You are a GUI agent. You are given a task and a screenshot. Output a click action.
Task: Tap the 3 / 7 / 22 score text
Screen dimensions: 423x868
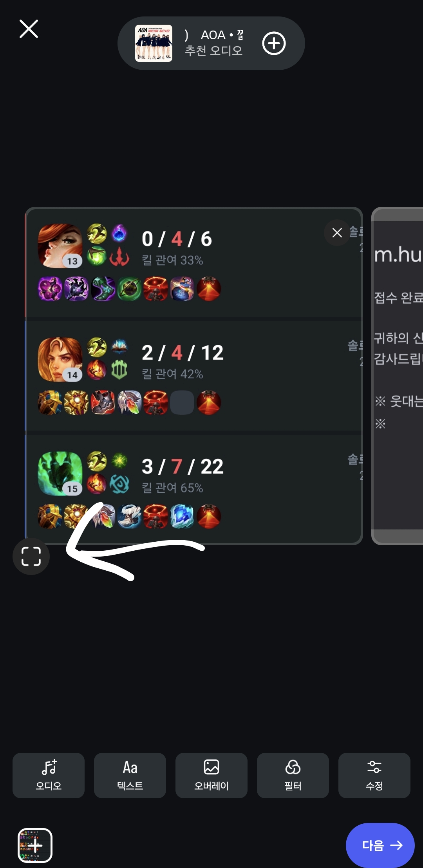[x=183, y=467]
